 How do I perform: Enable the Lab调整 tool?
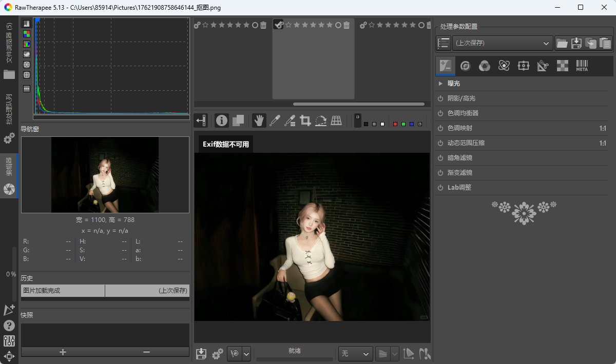coord(440,188)
